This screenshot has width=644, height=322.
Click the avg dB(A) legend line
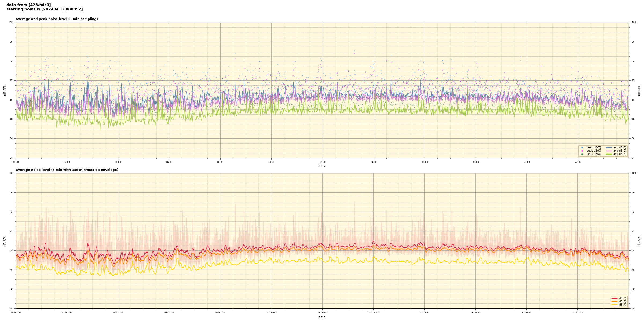[609, 154]
